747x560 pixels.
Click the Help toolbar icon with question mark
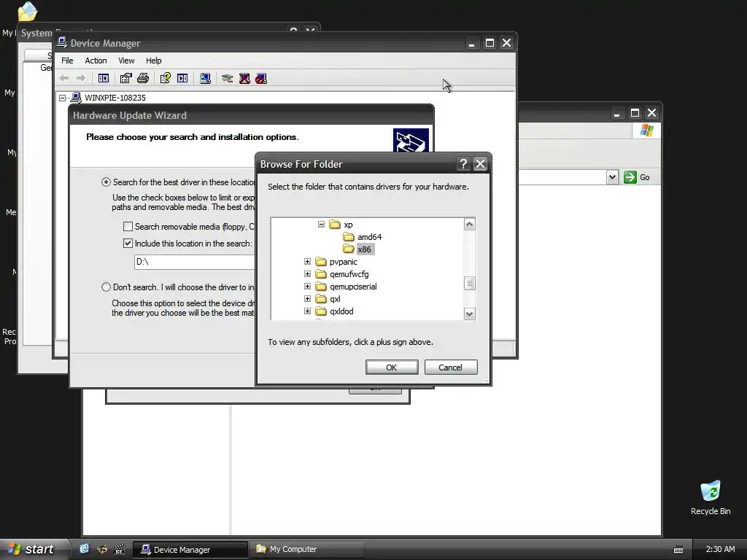[166, 78]
